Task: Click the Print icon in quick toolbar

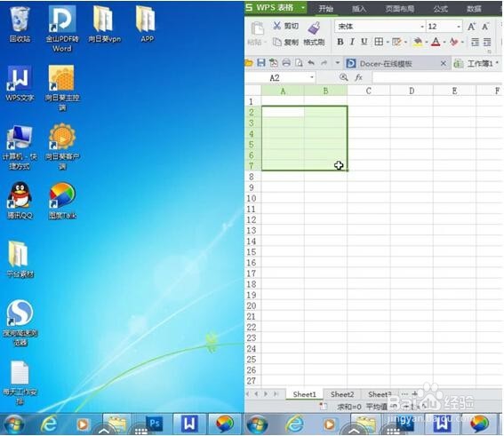Action: coord(286,63)
